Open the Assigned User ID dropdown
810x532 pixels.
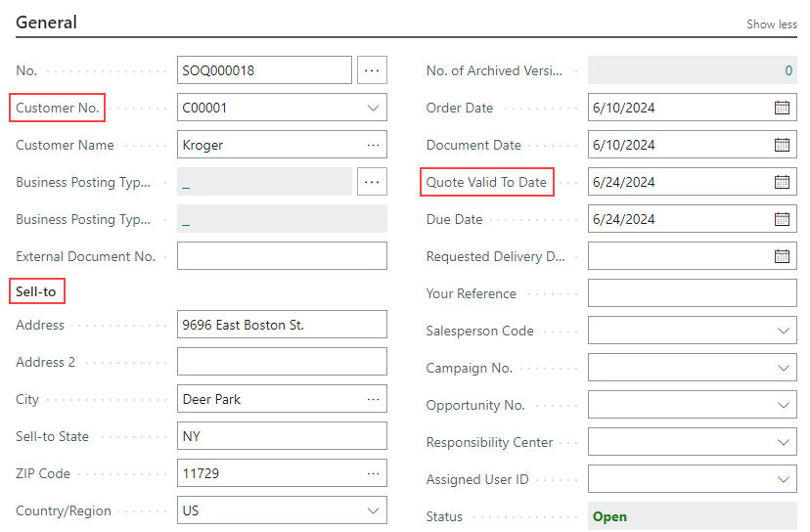tap(783, 479)
